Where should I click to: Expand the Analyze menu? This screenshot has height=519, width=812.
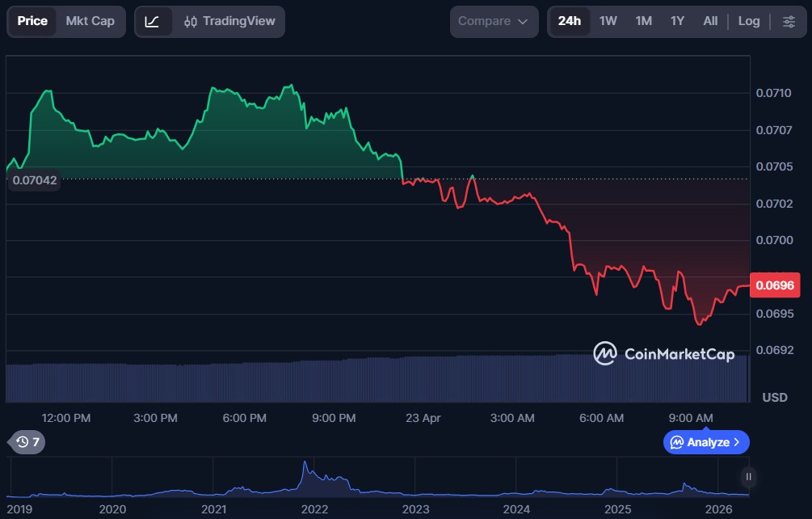pyautogui.click(x=706, y=442)
